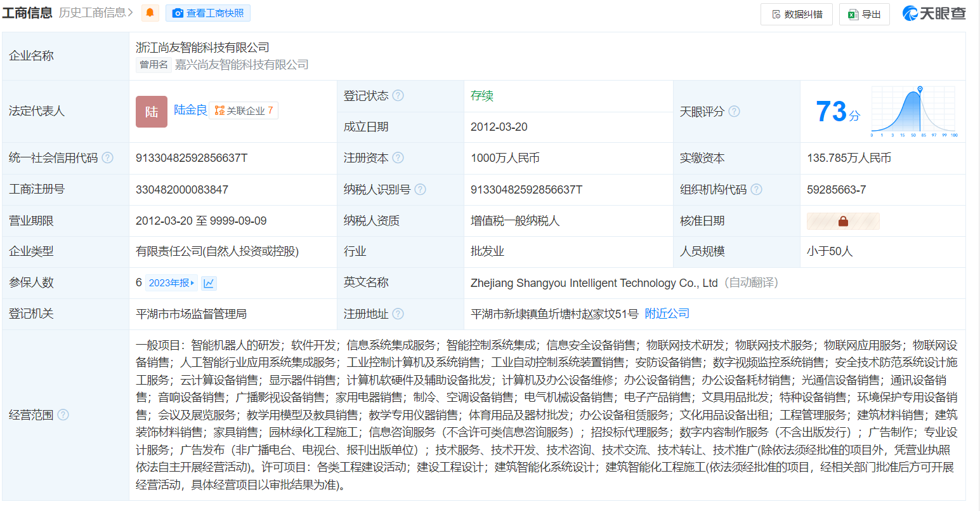Click registration authority 平湖市市场监督管理局
This screenshot has width=980, height=511.
tap(191, 314)
